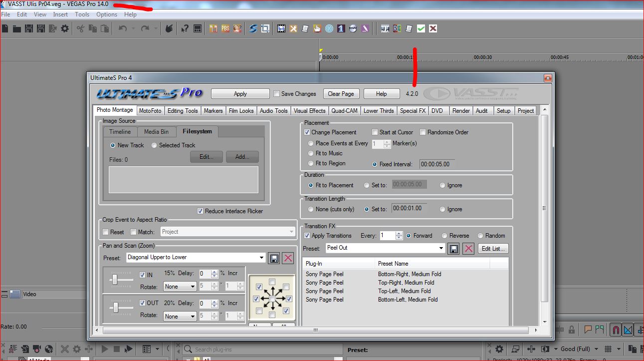
Task: Open the Match Project aspect dropdown
Action: [228, 232]
